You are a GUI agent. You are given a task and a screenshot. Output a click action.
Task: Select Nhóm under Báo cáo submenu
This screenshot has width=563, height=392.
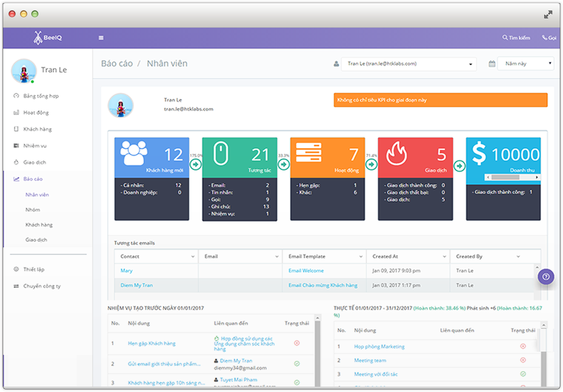33,210
